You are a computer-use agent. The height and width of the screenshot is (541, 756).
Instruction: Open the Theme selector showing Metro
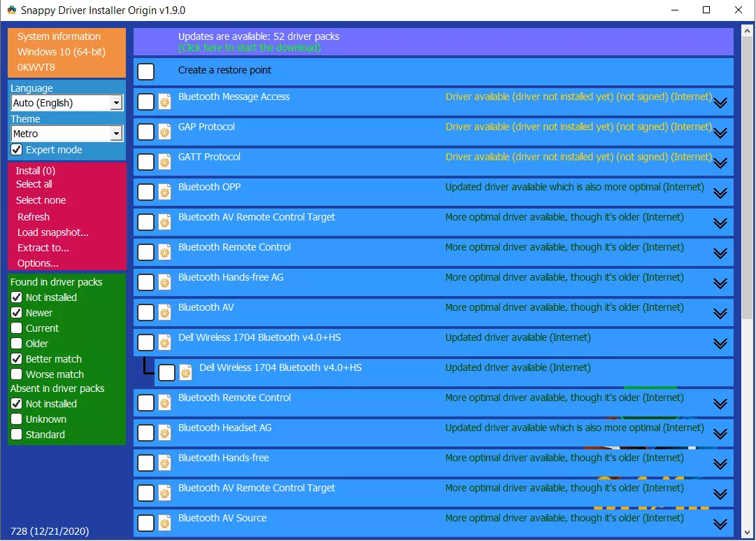point(117,133)
